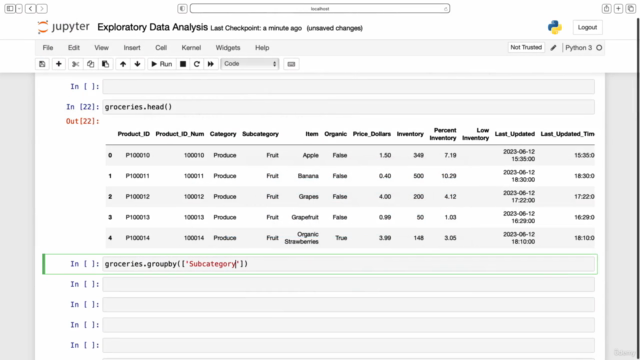The width and height of the screenshot is (640, 360).
Task: Cut selected cells with scissors icon
Action: point(75,64)
